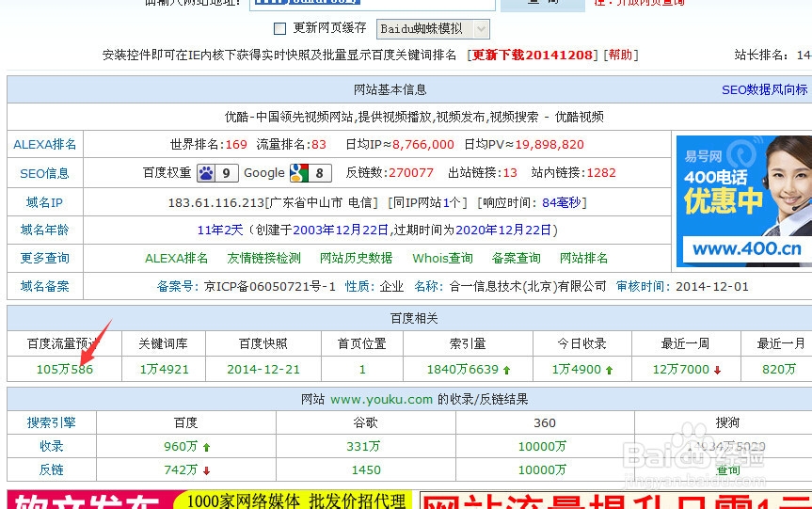Click the domain age 11年2天 text
The image size is (812, 509).
pos(220,230)
